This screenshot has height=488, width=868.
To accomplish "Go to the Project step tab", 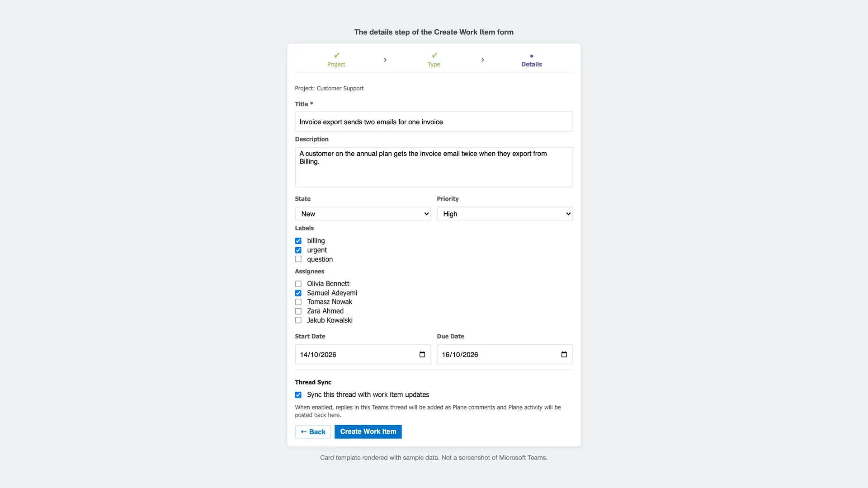I will click(x=336, y=60).
